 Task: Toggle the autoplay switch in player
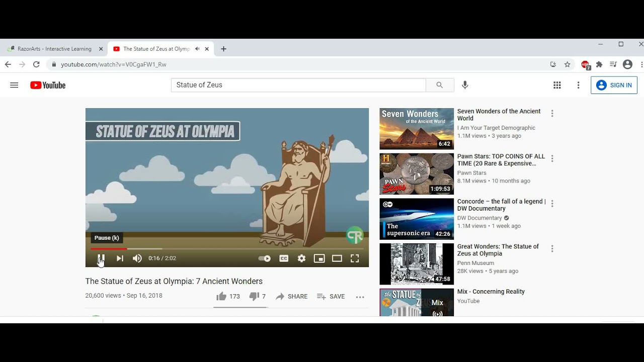(265, 258)
